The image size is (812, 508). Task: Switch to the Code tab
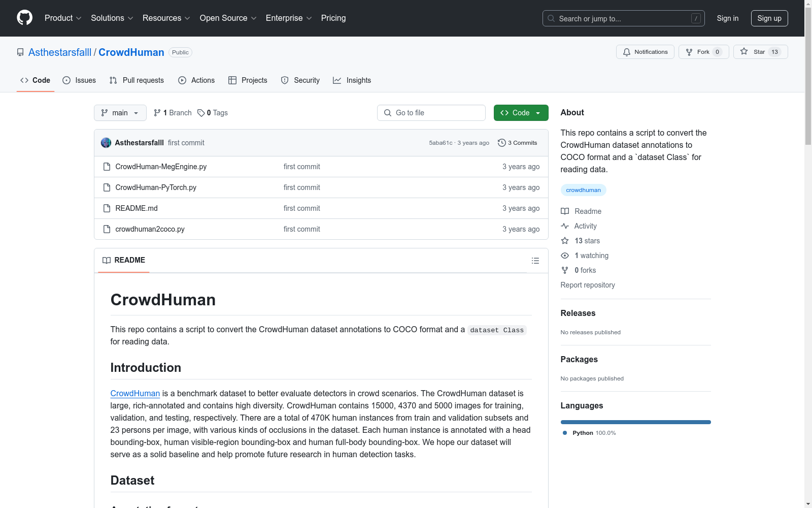(x=36, y=80)
